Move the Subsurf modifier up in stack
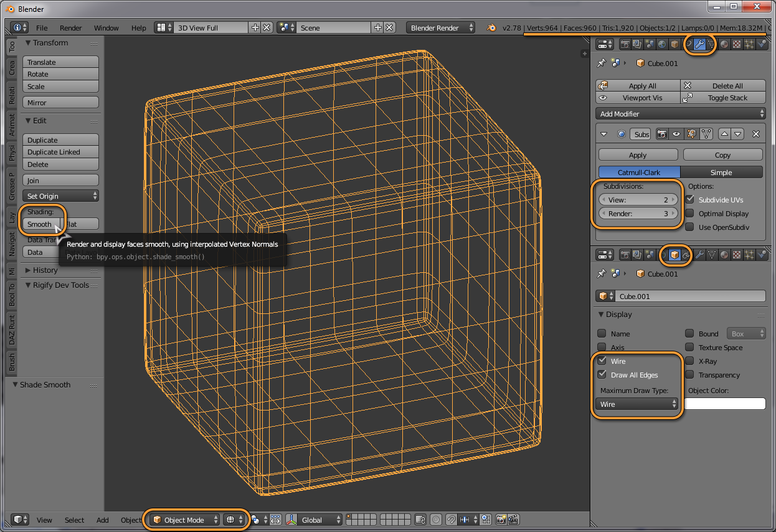 pyautogui.click(x=724, y=134)
